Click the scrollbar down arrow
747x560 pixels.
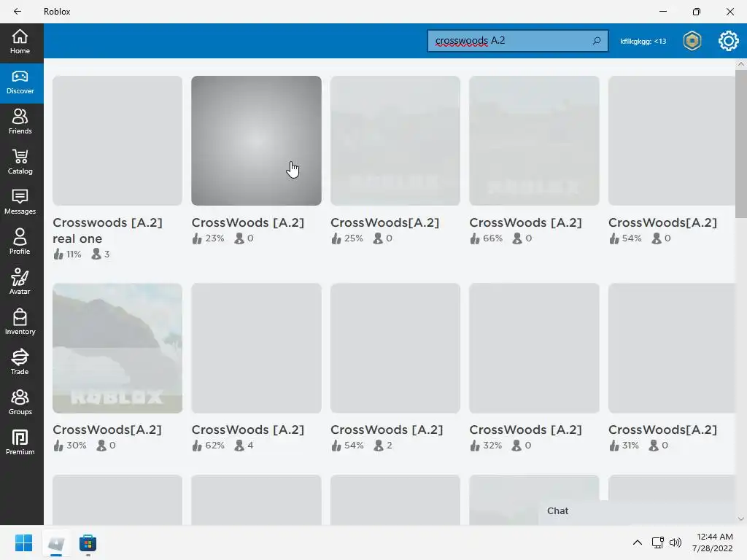pos(741,518)
